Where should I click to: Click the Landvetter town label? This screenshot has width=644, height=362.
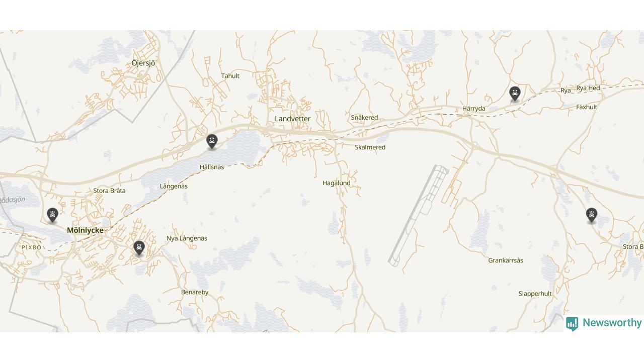[292, 119]
